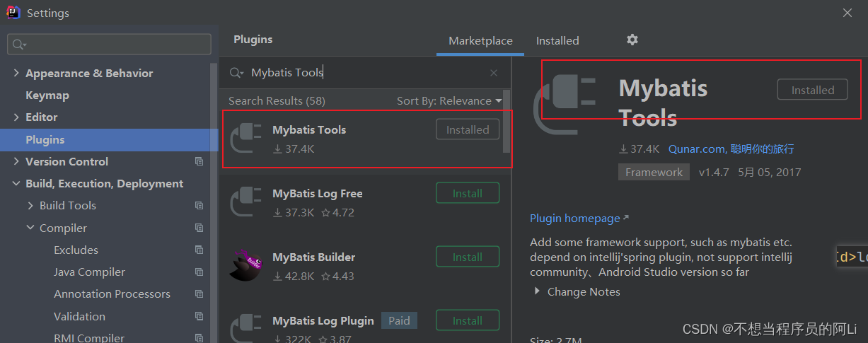Open the Qunar.com vendor link
This screenshot has width=868, height=343.
(x=731, y=149)
